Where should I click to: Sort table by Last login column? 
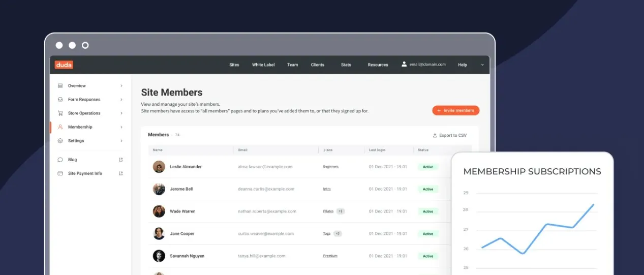tap(377, 150)
